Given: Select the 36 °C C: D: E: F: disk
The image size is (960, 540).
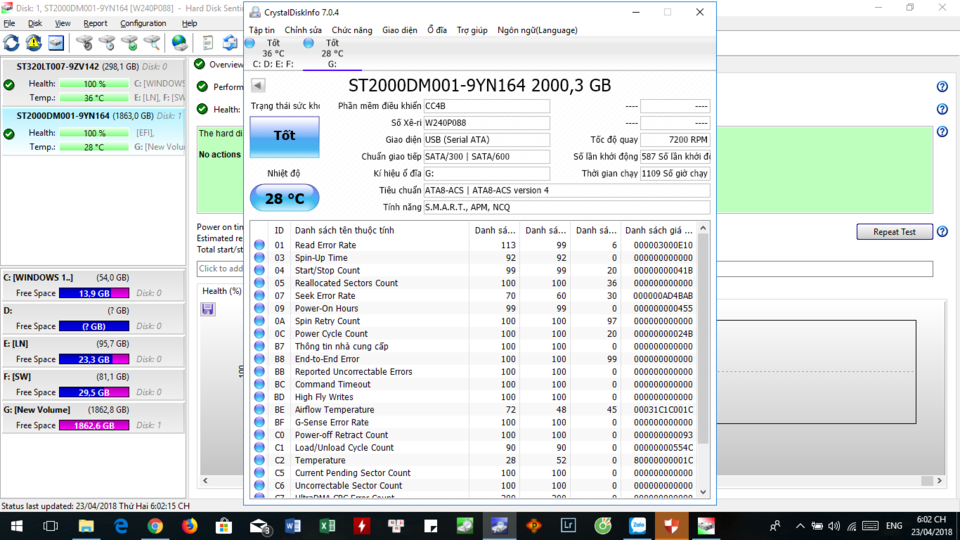Looking at the screenshot, I should pyautogui.click(x=273, y=53).
